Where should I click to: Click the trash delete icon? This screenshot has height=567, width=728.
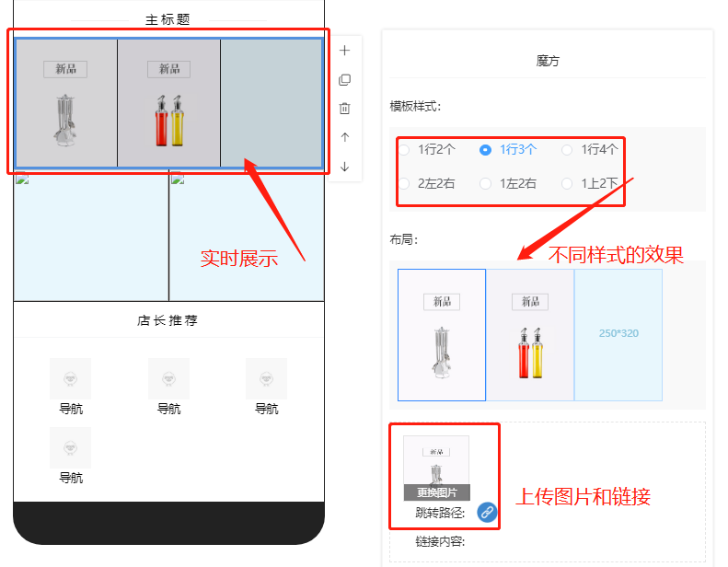pyautogui.click(x=344, y=109)
